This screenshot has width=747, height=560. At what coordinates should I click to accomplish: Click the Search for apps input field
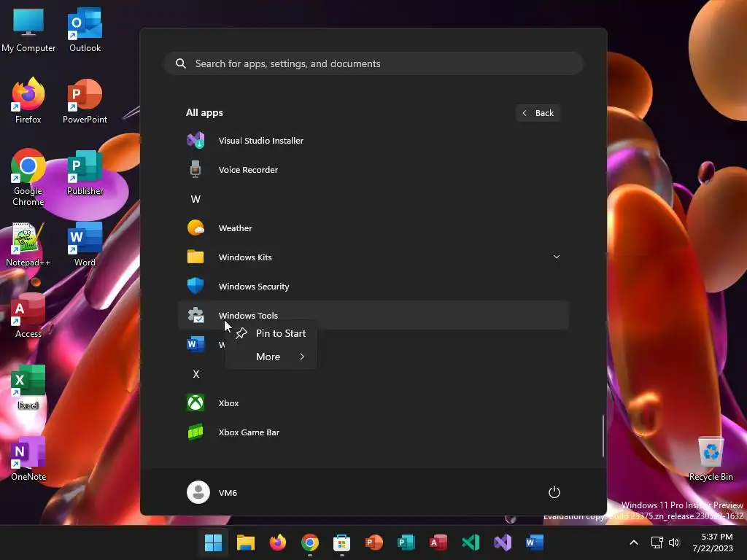[x=373, y=63]
